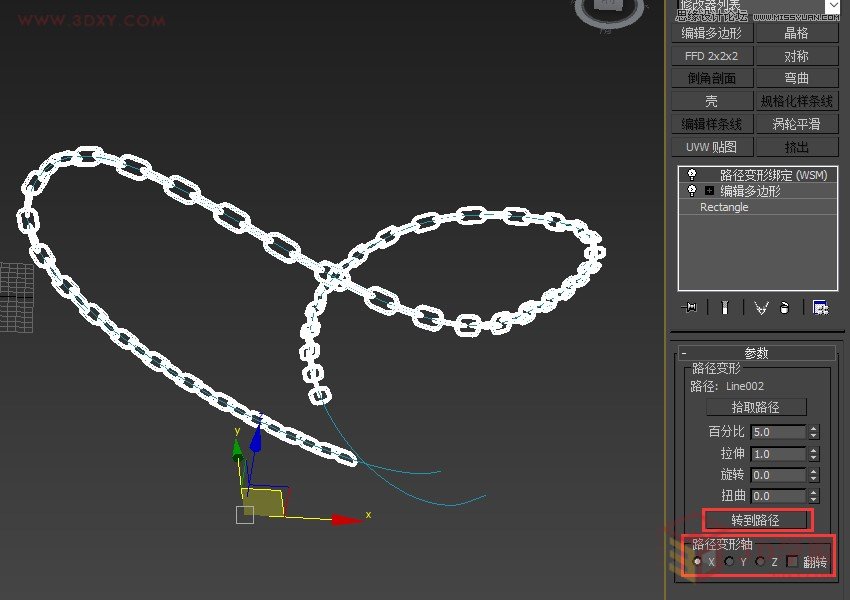The width and height of the screenshot is (850, 600).
Task: Enable the 翻转 flip checkbox
Action: (792, 562)
